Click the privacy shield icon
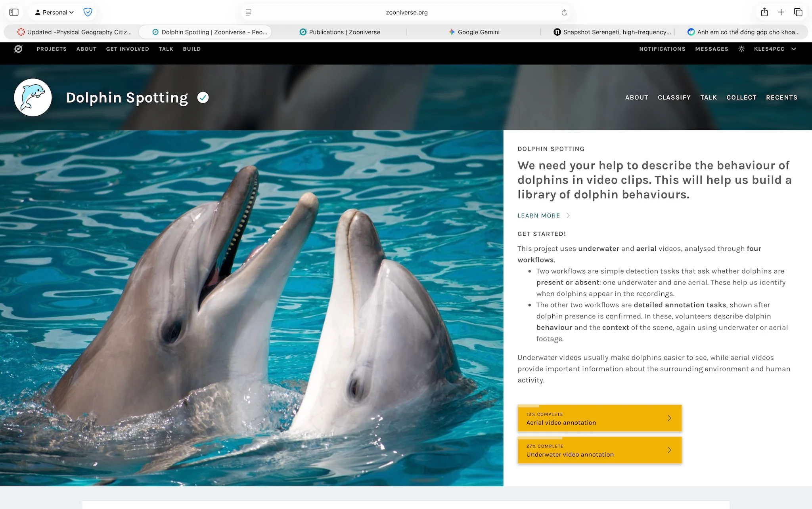 coord(88,12)
